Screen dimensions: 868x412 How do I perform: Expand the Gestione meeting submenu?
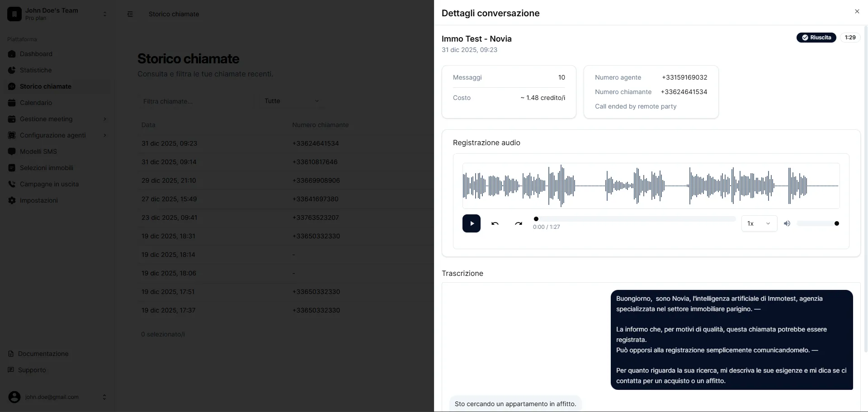click(x=105, y=119)
